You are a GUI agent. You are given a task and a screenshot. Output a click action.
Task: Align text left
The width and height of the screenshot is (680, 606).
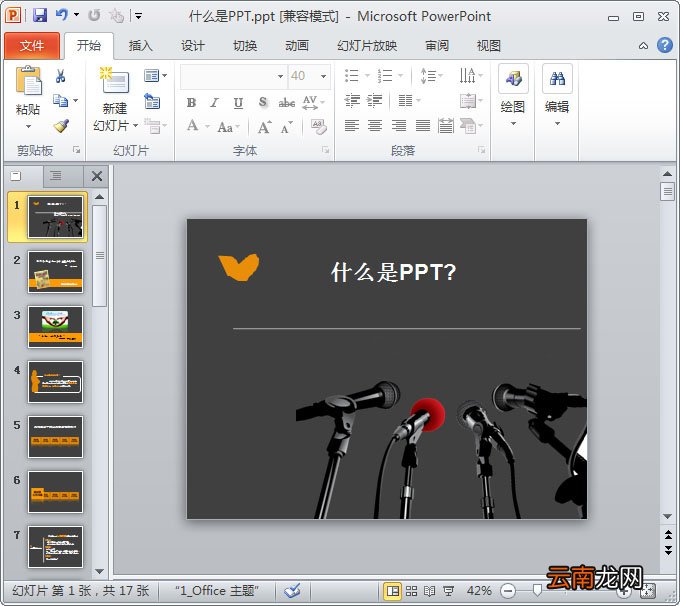(x=352, y=126)
